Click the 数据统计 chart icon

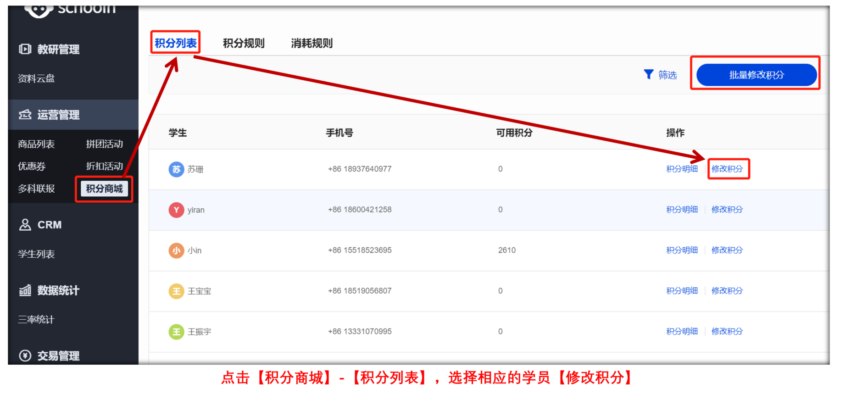tap(25, 290)
